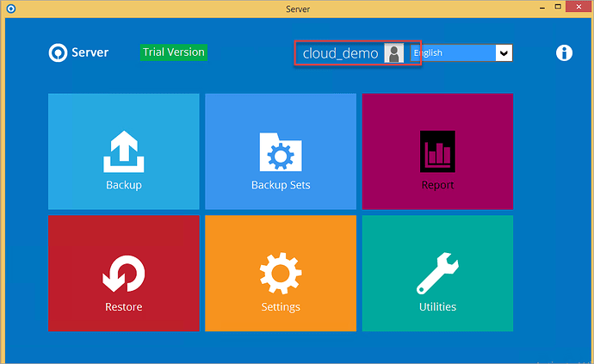Image resolution: width=594 pixels, height=364 pixels.
Task: Select the Report label on the magenta tile
Action: point(437,185)
